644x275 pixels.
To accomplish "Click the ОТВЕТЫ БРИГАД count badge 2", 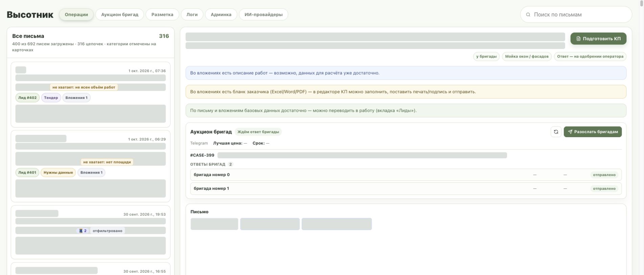I will 230,164.
